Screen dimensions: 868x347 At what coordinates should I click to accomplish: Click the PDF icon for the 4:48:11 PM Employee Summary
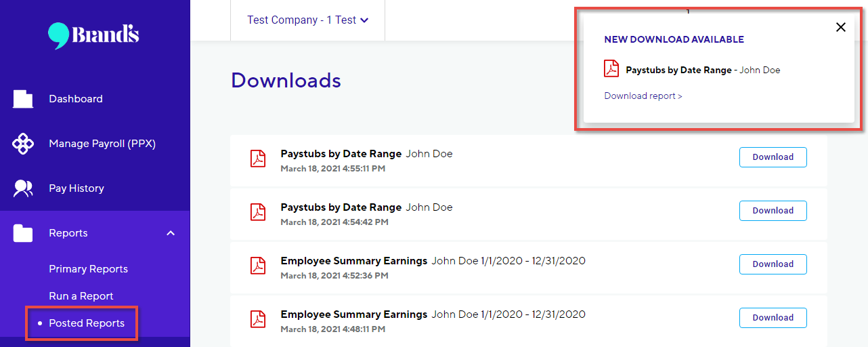258,319
